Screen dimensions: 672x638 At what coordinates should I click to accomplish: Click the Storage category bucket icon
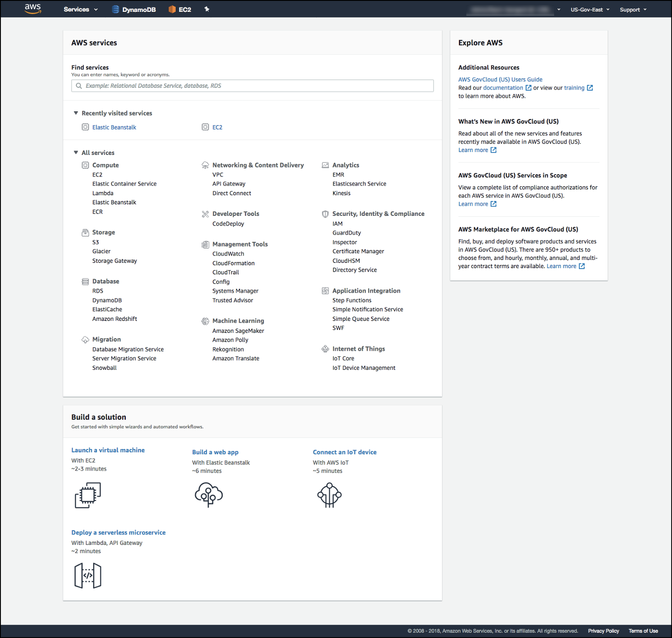click(x=85, y=232)
